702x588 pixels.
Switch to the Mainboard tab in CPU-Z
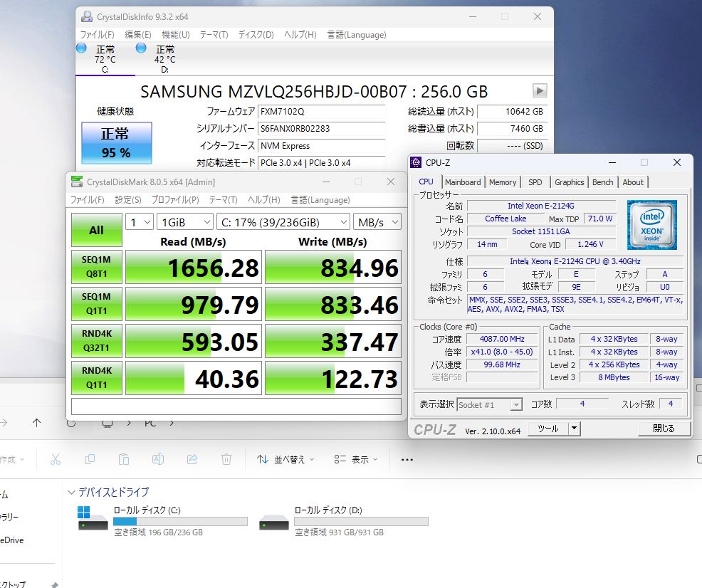coord(463,182)
